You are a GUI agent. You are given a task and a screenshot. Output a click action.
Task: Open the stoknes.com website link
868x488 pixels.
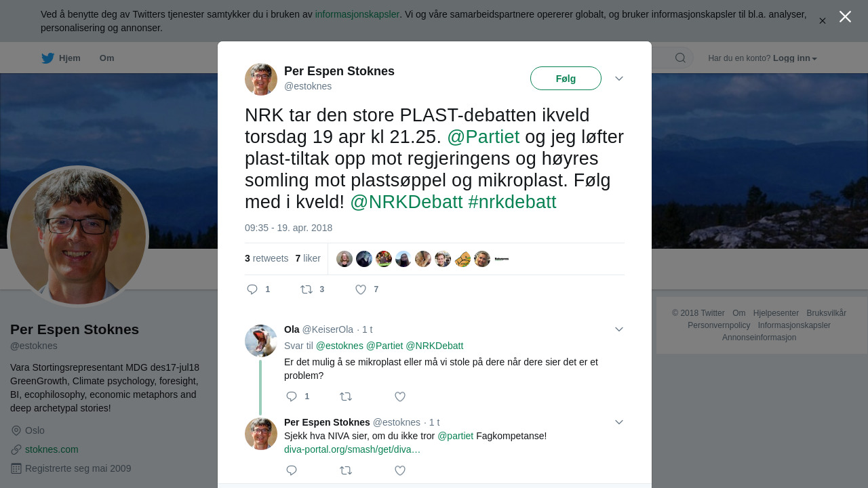pos(52,449)
